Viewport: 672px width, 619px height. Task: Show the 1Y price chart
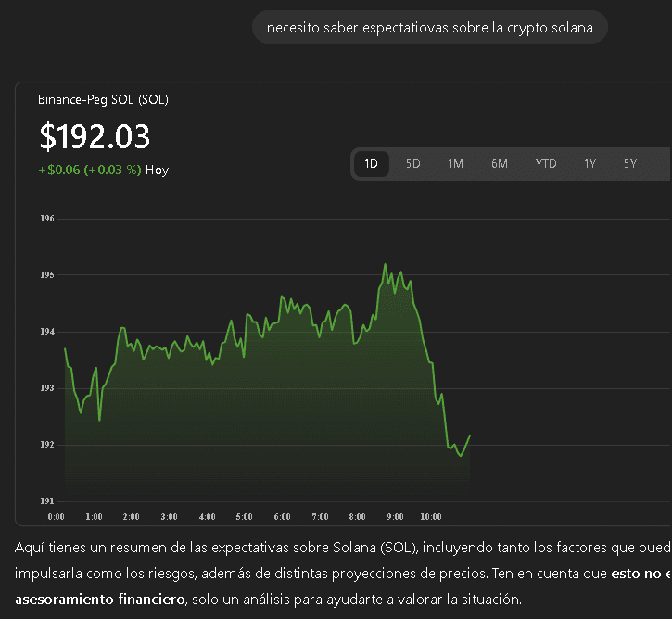click(x=590, y=164)
